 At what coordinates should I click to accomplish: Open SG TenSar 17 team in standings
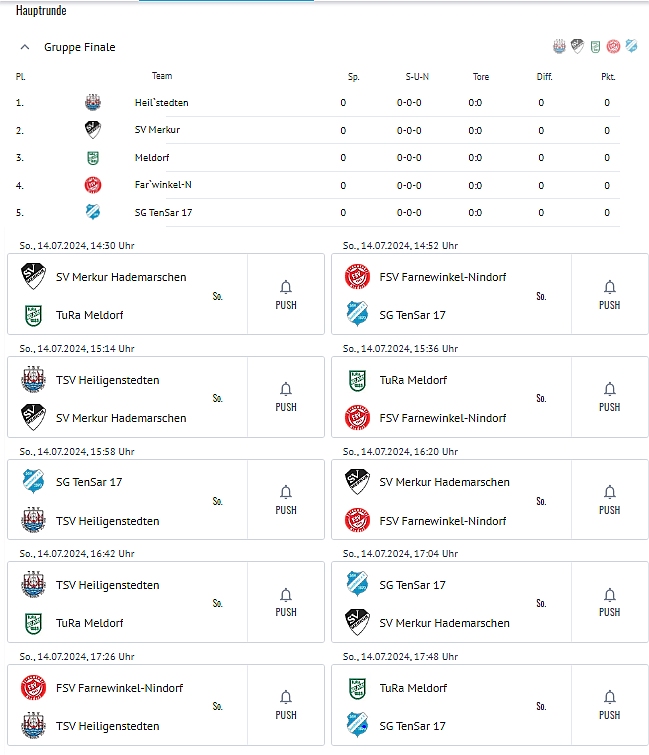163,212
